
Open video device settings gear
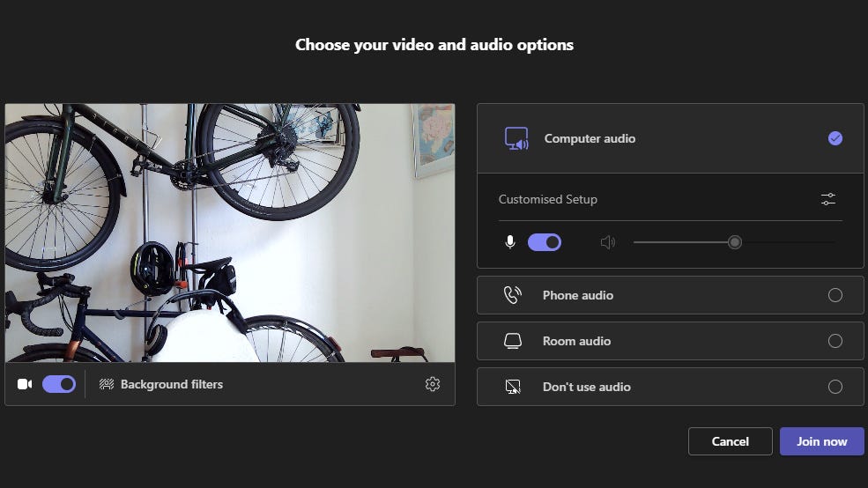click(432, 384)
